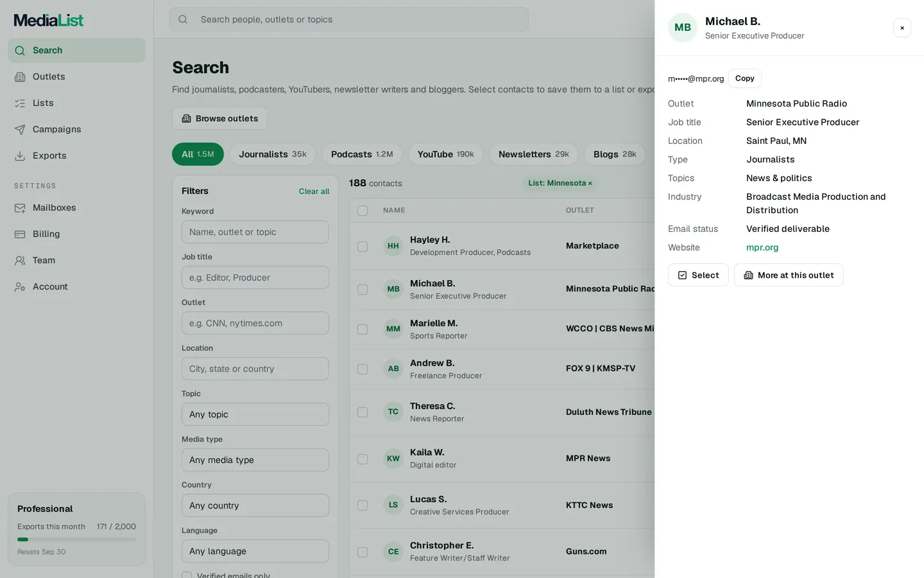Open the Any media type dropdown
Screen dimensions: 924x578
click(255, 460)
